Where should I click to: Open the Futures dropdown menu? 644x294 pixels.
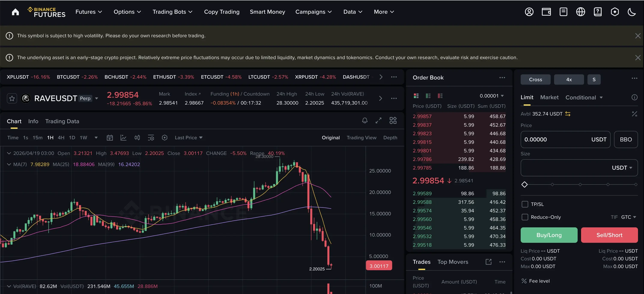click(x=88, y=12)
